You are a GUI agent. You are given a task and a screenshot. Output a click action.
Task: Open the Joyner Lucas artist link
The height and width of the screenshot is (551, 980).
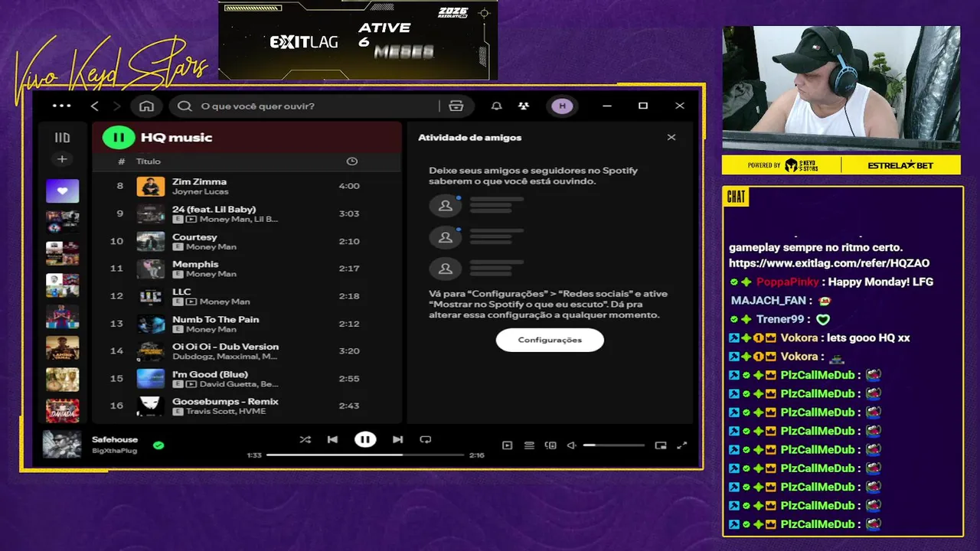pos(200,191)
